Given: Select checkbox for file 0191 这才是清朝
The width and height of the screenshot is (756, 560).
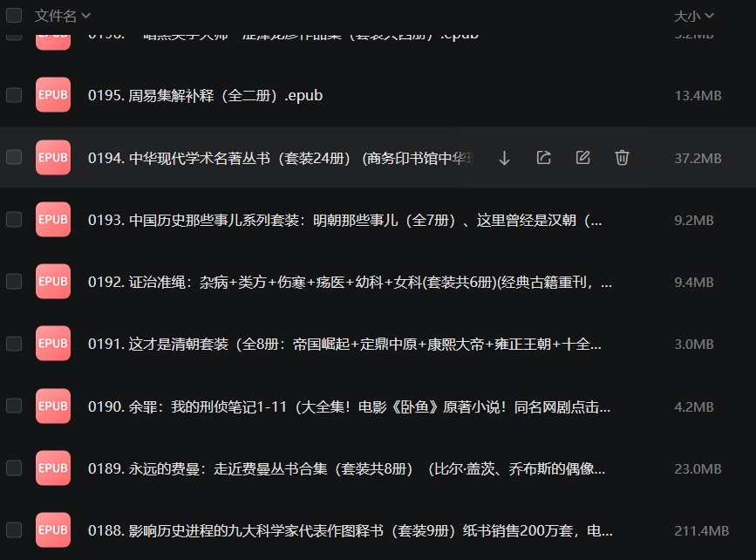Looking at the screenshot, I should (14, 344).
